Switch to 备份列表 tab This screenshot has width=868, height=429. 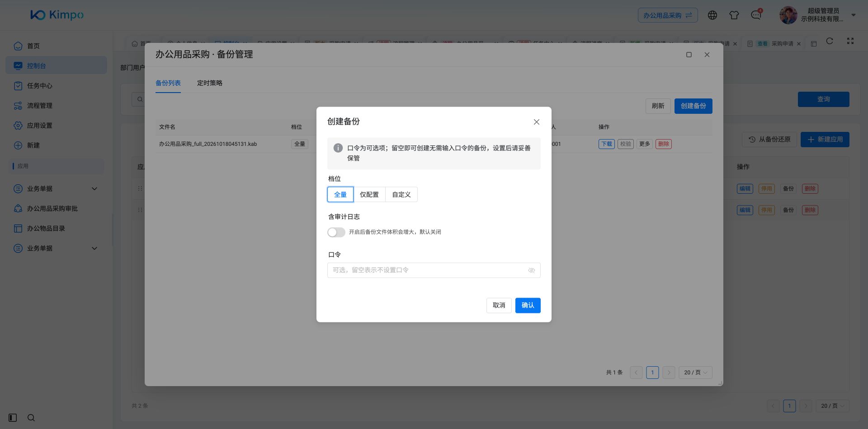point(168,83)
